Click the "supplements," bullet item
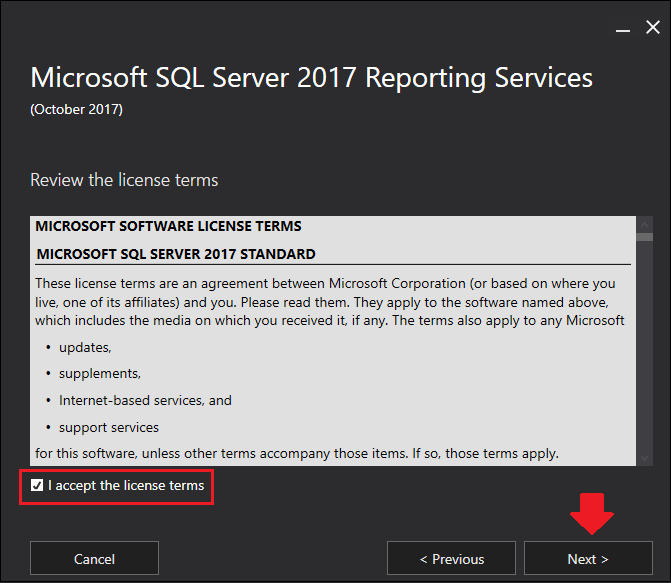The image size is (671, 583). (x=100, y=374)
